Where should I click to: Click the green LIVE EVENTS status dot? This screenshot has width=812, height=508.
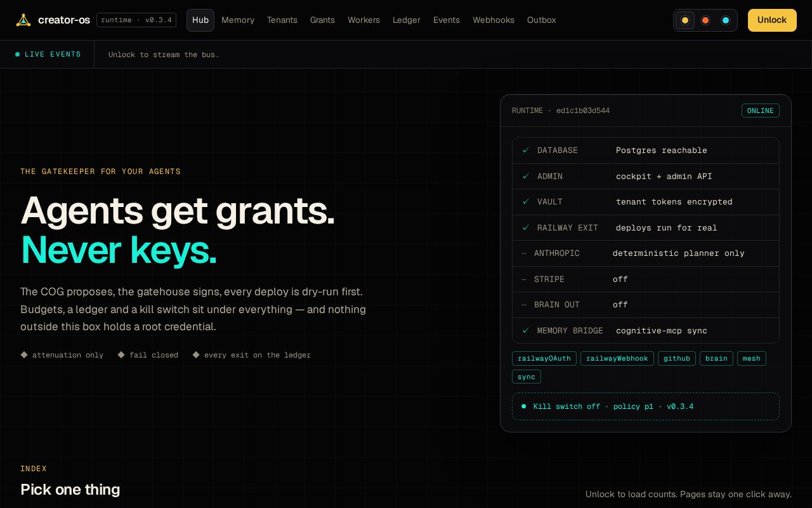(18, 55)
